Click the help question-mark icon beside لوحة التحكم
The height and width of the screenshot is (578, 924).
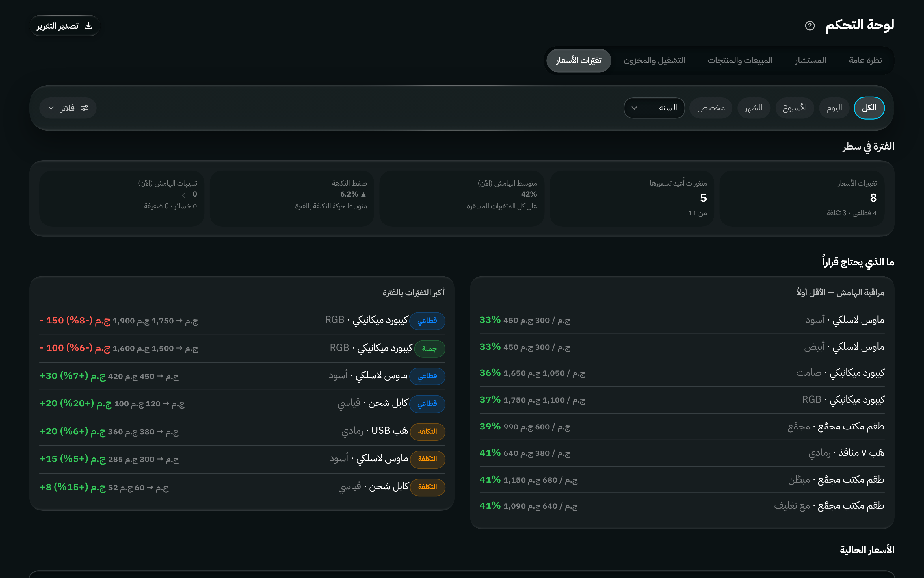[810, 26]
